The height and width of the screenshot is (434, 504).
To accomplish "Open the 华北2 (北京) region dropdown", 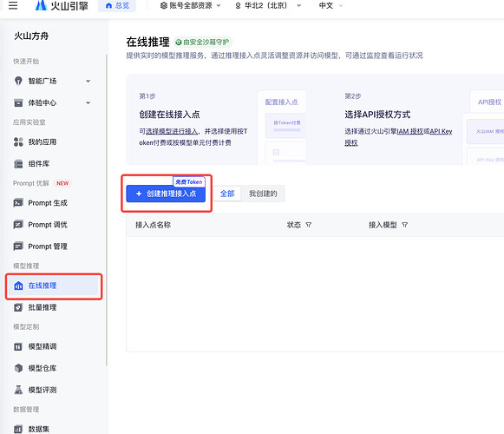I will coord(268,5).
